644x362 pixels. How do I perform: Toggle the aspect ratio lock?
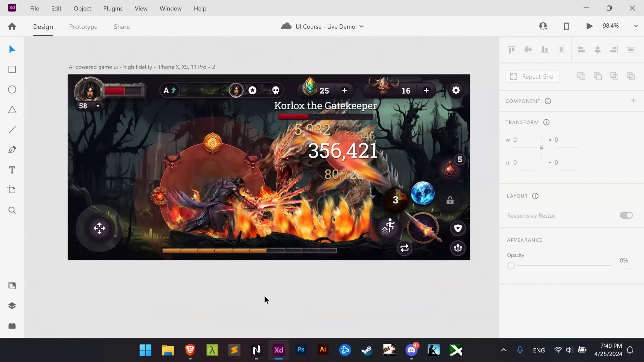542,148
